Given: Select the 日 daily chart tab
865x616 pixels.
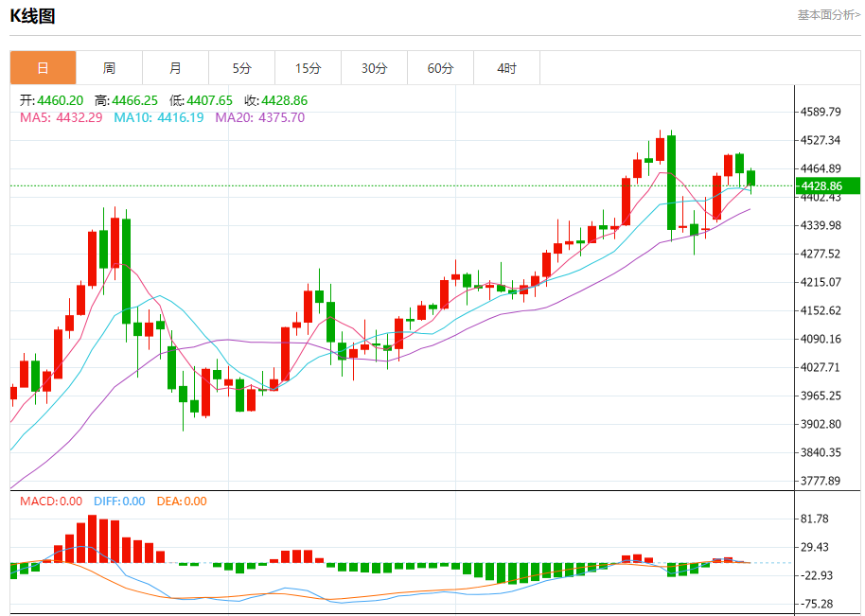Looking at the screenshot, I should [x=43, y=68].
